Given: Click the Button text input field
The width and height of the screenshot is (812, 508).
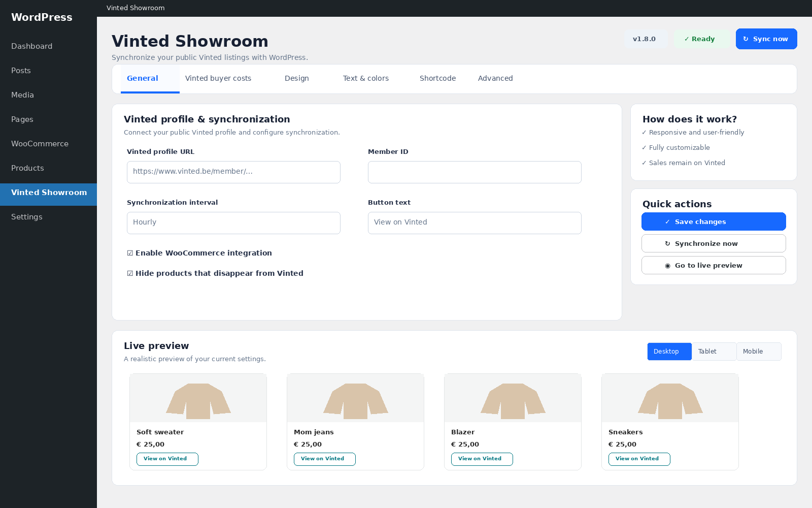Looking at the screenshot, I should coord(475,223).
